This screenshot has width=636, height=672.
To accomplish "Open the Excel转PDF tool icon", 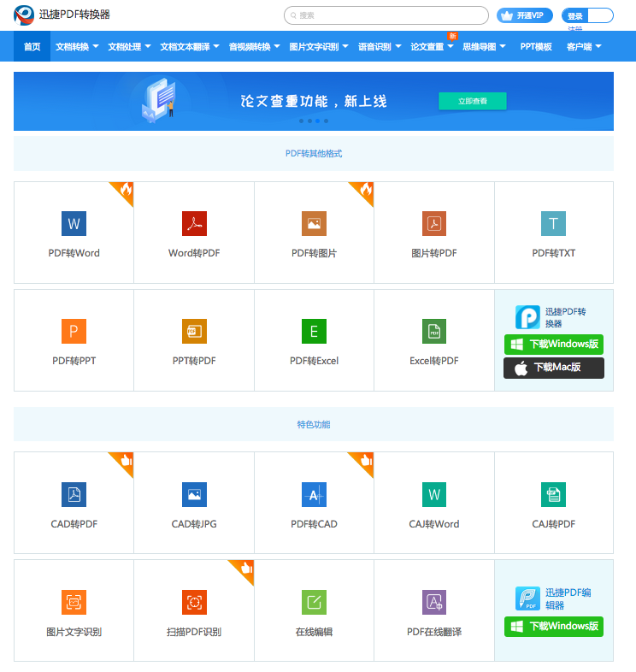I will 433,331.
